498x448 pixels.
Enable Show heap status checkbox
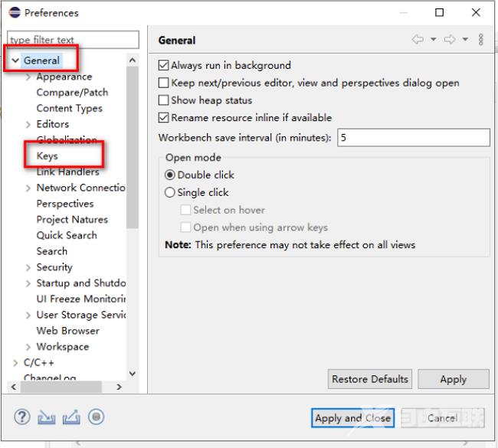point(163,100)
